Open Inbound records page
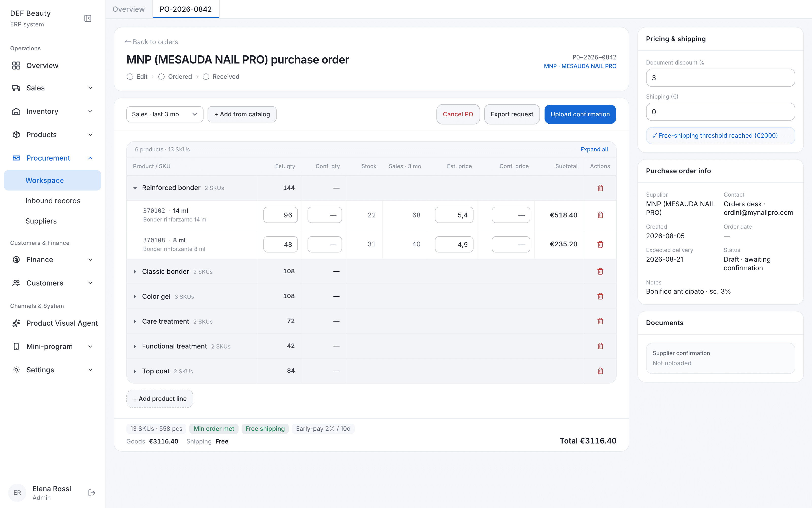 click(53, 201)
